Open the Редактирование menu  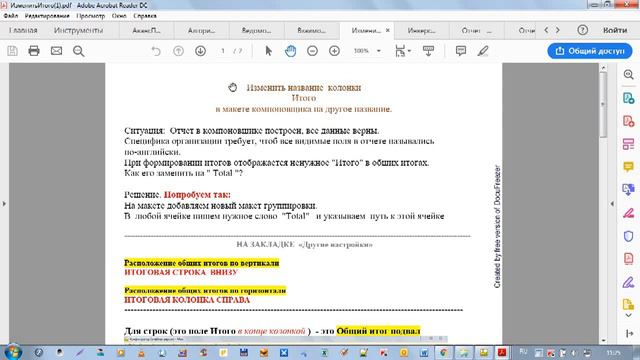47,16
